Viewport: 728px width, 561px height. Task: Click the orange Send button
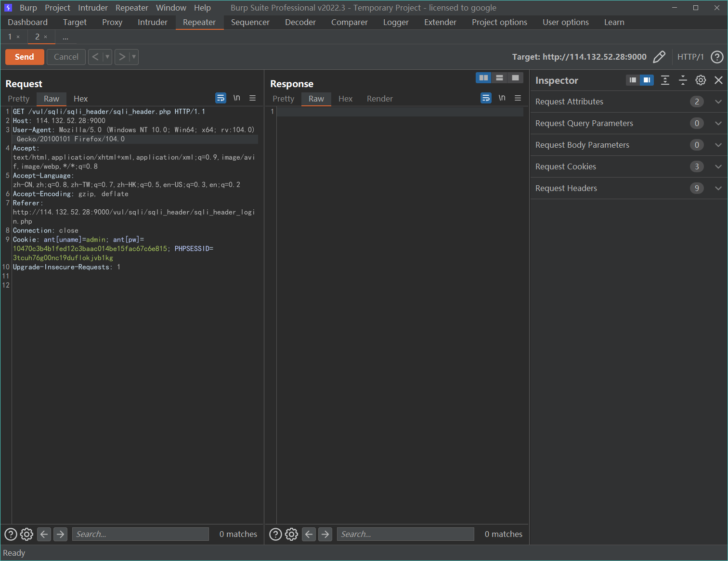pos(25,57)
